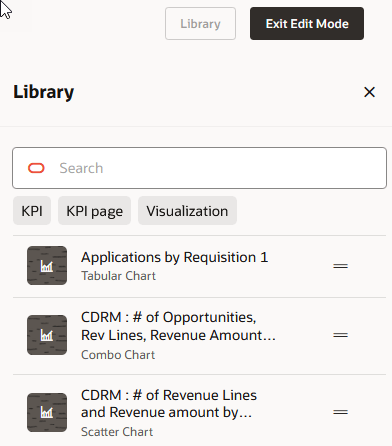Click the chart icon for Applications by Requisition 1
Image resolution: width=392 pixels, height=446 pixels.
(x=47, y=266)
